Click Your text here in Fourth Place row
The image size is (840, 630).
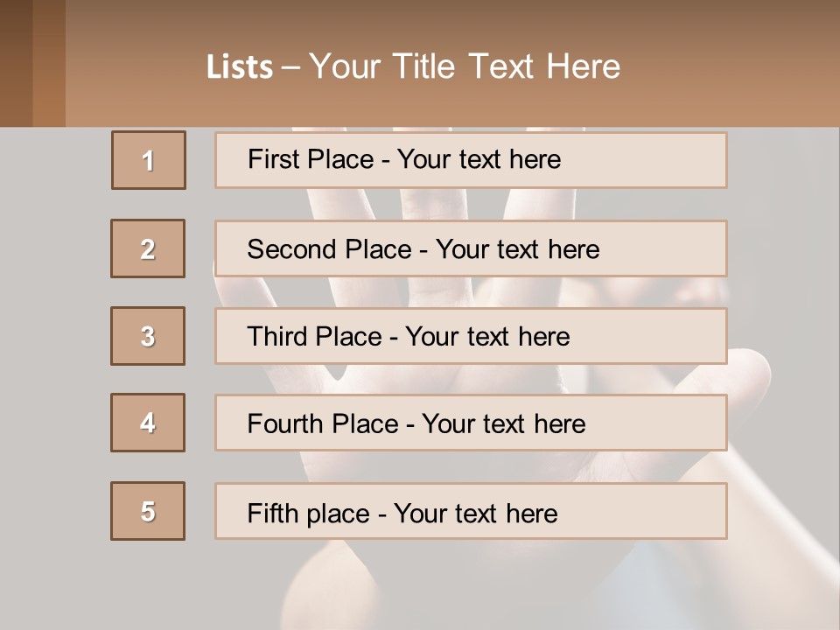(504, 423)
